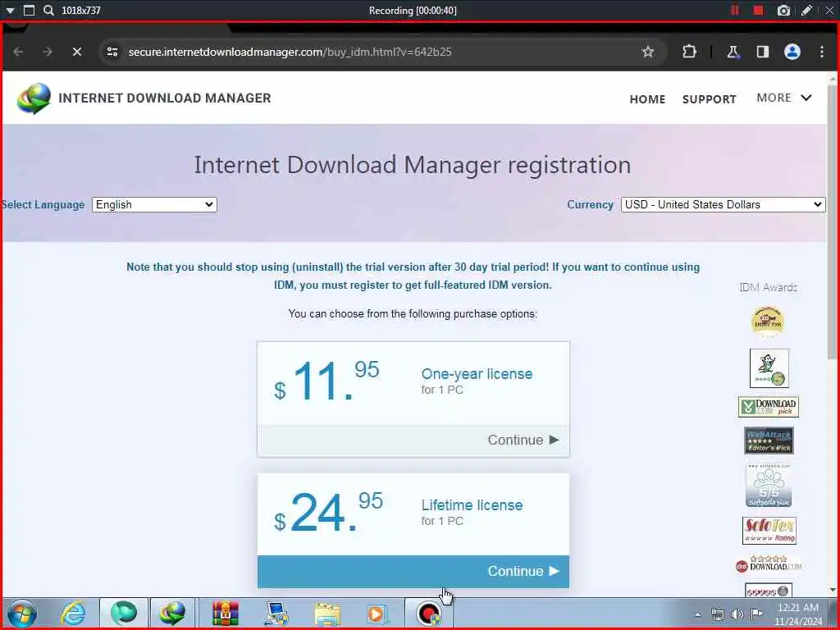Go to HOME in the site navigation

coord(647,99)
